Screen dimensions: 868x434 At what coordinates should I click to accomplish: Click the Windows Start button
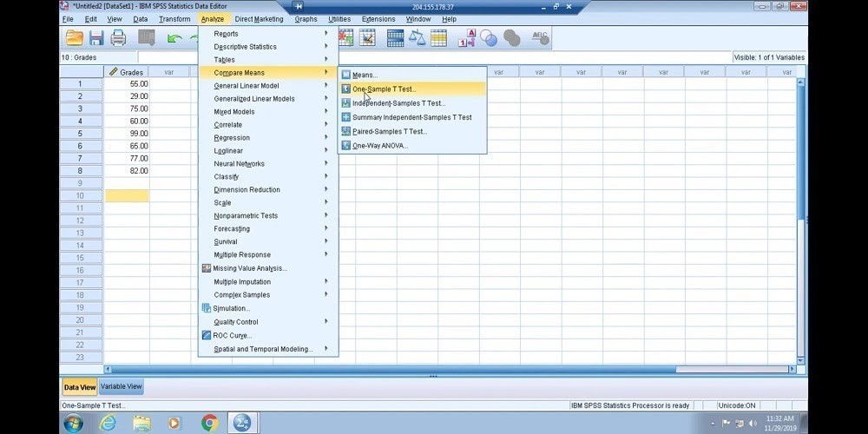pyautogui.click(x=73, y=423)
